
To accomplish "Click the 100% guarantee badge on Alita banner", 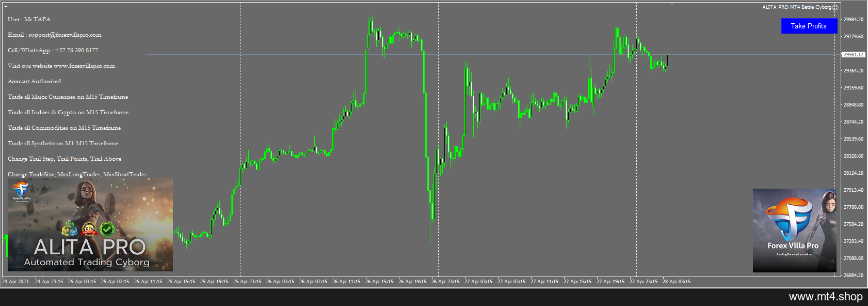I will (89, 228).
